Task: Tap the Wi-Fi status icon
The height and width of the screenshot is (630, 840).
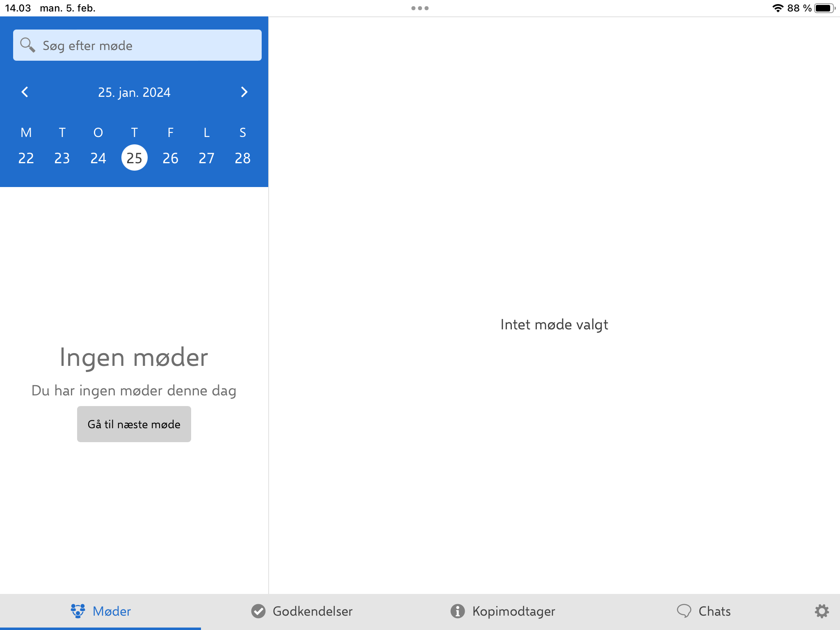Action: [778, 8]
